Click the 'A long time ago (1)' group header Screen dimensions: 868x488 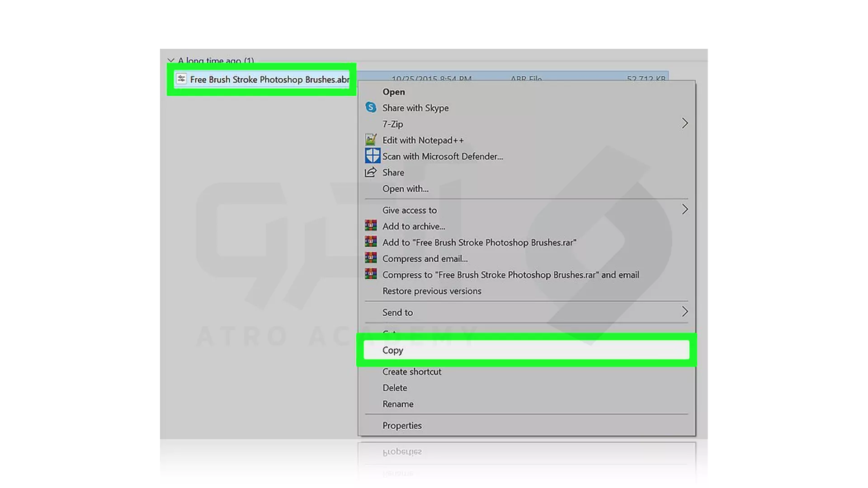[x=216, y=61]
